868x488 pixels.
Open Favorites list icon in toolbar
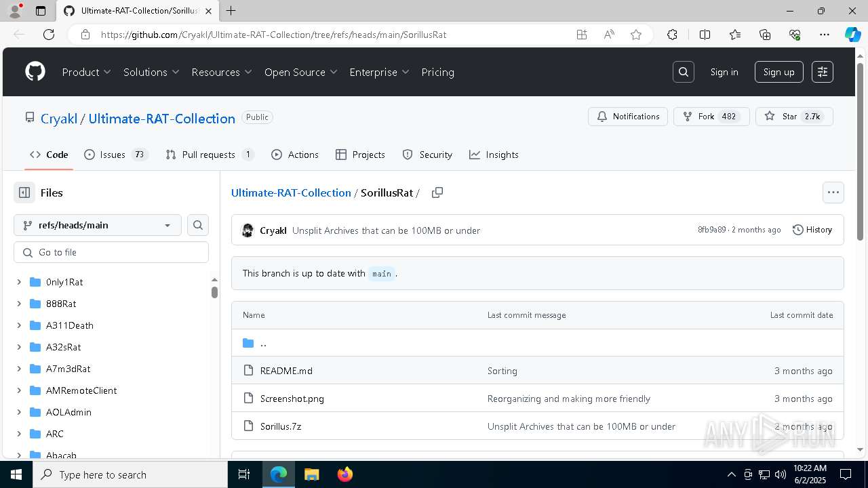coord(735,35)
